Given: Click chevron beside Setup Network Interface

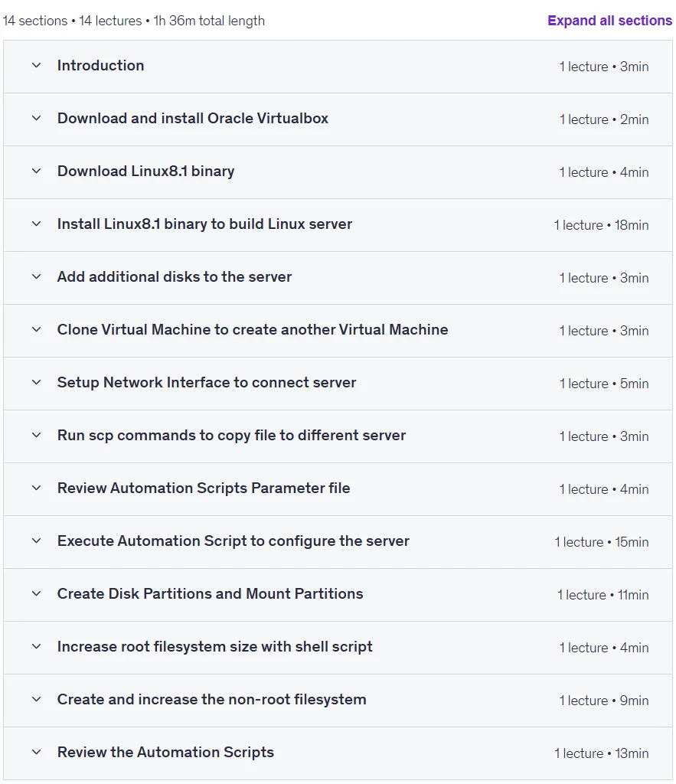Looking at the screenshot, I should click(37, 383).
